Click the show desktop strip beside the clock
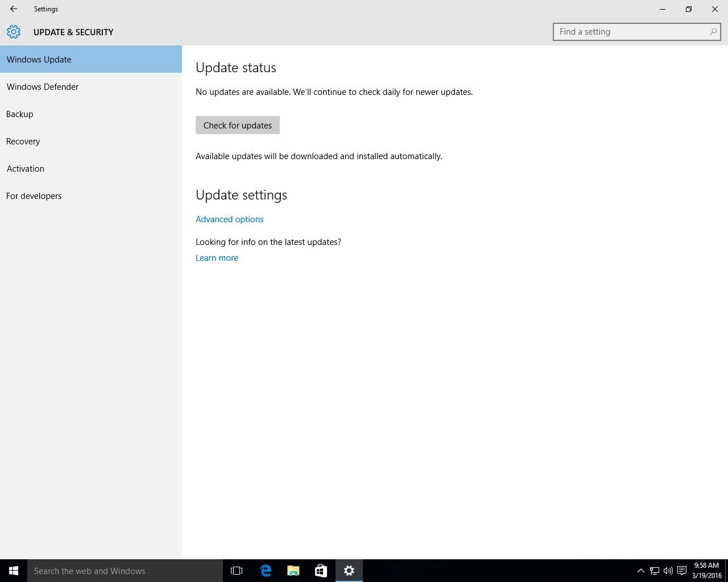 [x=726, y=571]
